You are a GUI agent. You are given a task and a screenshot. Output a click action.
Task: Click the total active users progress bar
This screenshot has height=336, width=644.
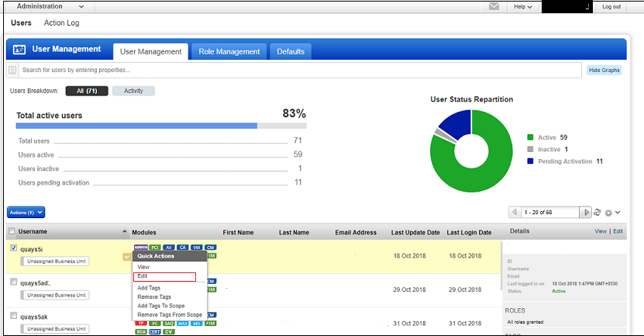coord(161,126)
